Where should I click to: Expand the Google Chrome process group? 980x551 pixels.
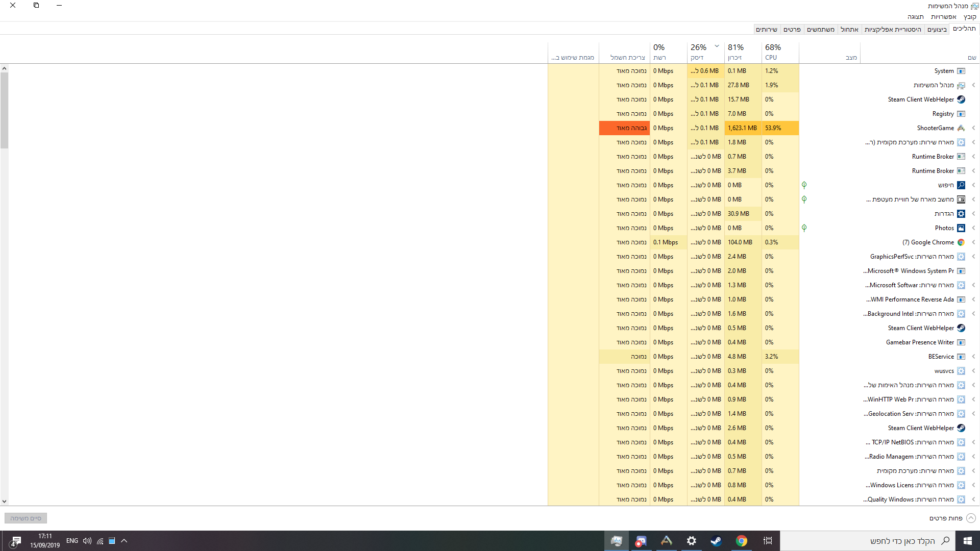coord(973,242)
